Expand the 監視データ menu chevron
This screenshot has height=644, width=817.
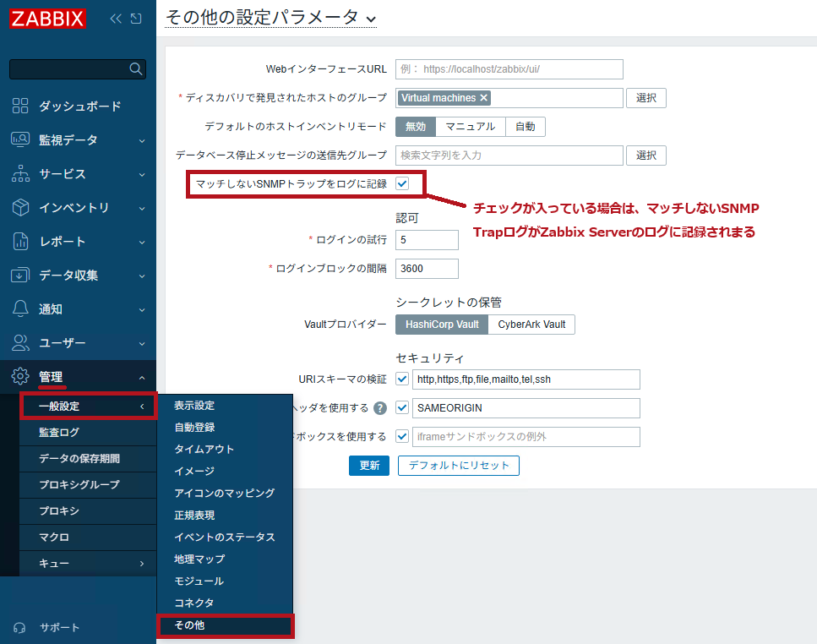pos(142,140)
